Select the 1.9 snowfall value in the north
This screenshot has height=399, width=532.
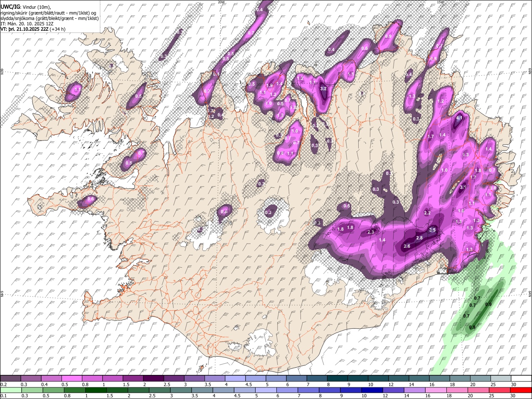[x=269, y=85]
